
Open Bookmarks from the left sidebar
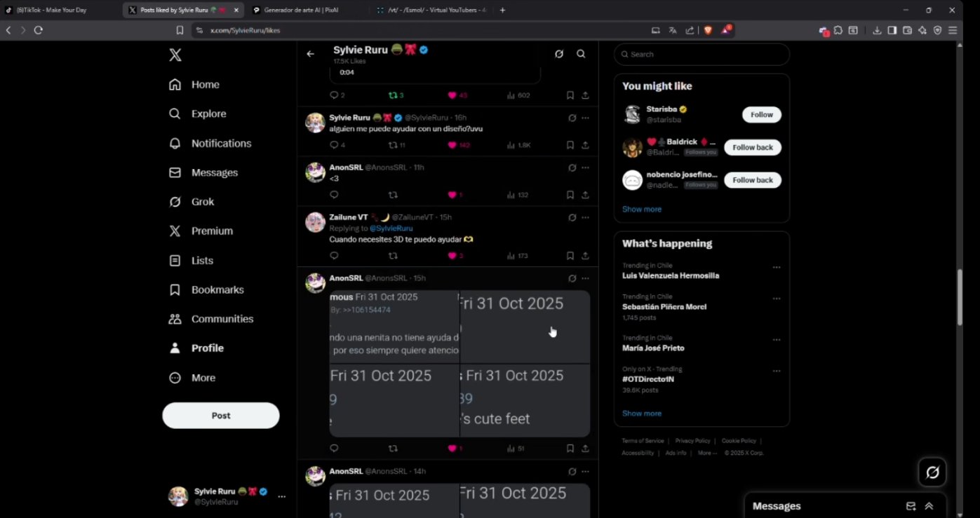[x=206, y=289]
